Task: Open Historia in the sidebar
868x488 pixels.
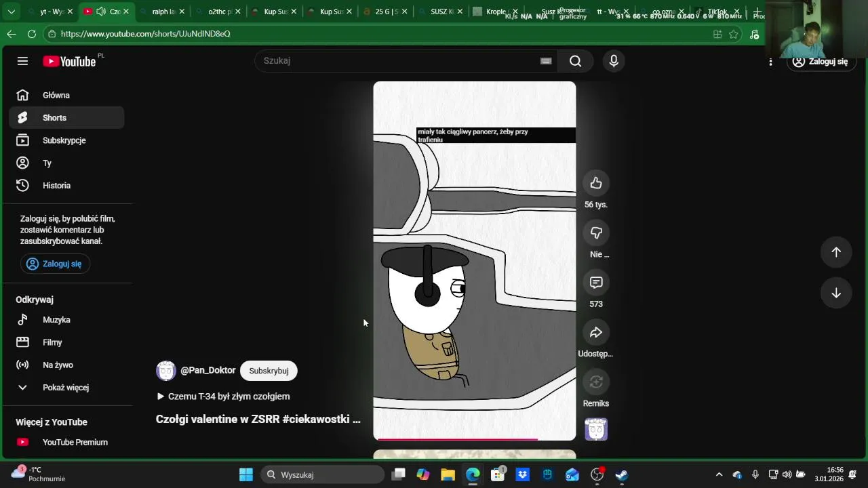Action: pyautogui.click(x=66, y=185)
